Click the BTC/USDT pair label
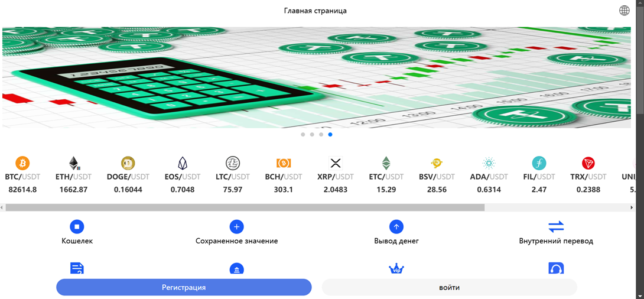This screenshot has height=299, width=644. tap(22, 177)
